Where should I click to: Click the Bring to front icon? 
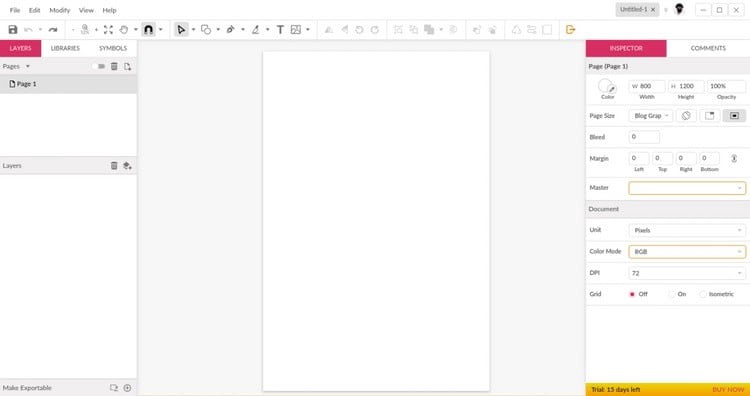[x=477, y=30]
